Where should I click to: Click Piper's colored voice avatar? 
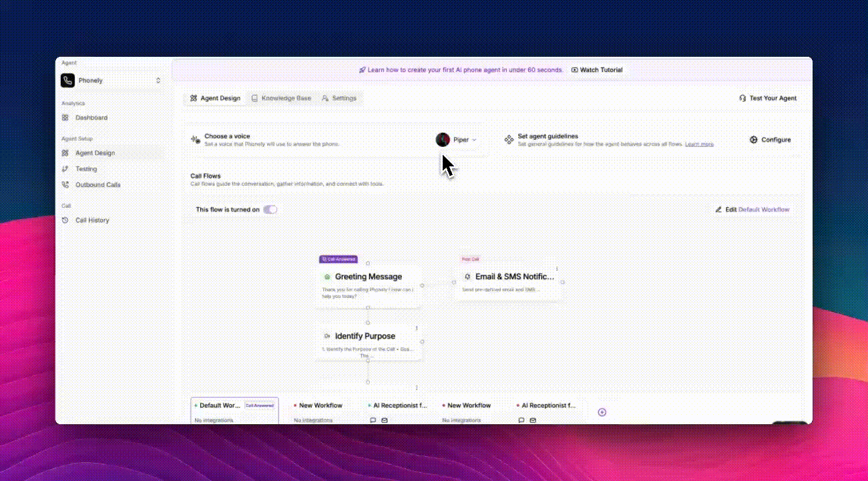443,140
